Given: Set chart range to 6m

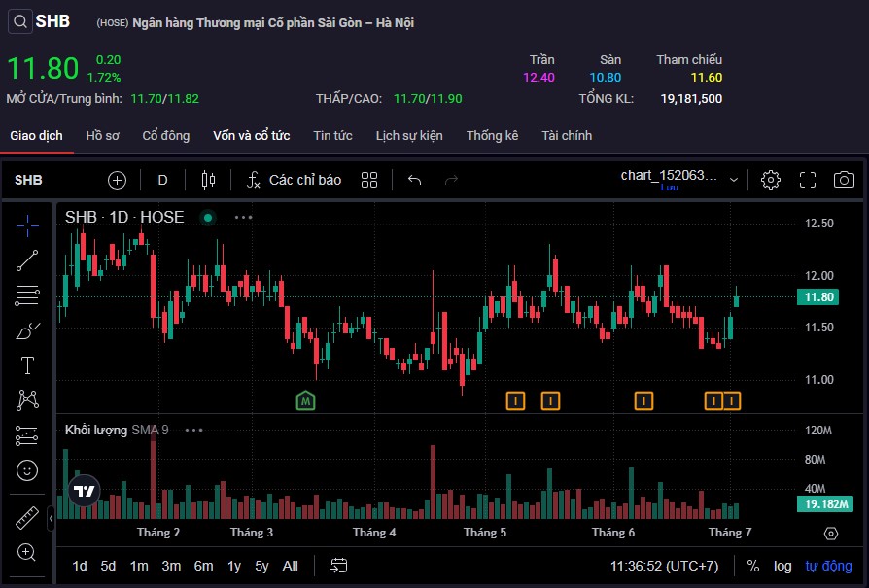Looking at the screenshot, I should tap(203, 566).
